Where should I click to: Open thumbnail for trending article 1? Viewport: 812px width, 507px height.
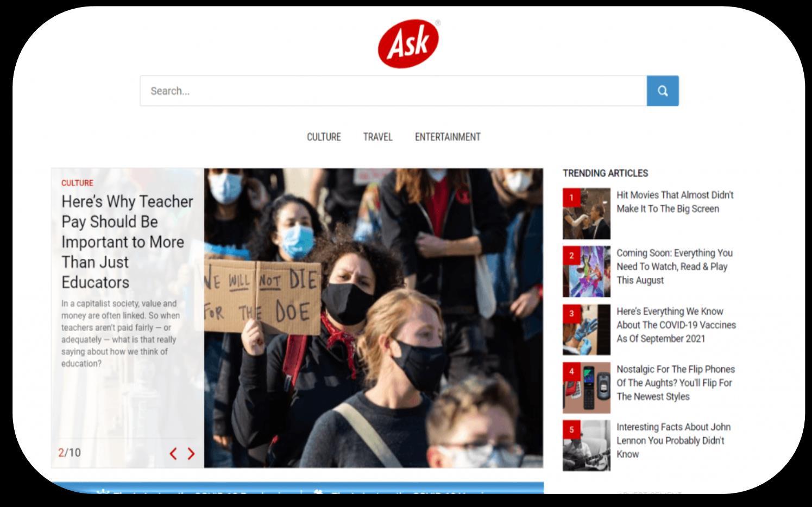point(587,214)
